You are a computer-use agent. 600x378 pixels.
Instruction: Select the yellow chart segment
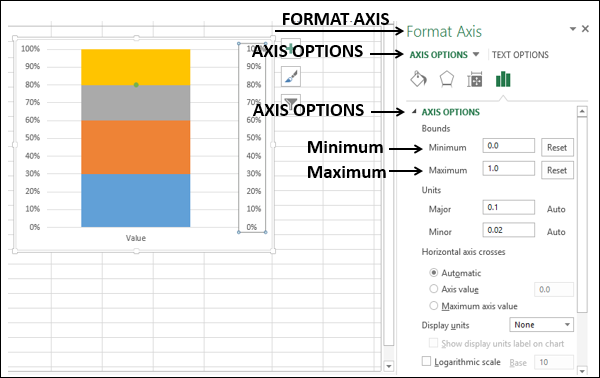pos(135,67)
